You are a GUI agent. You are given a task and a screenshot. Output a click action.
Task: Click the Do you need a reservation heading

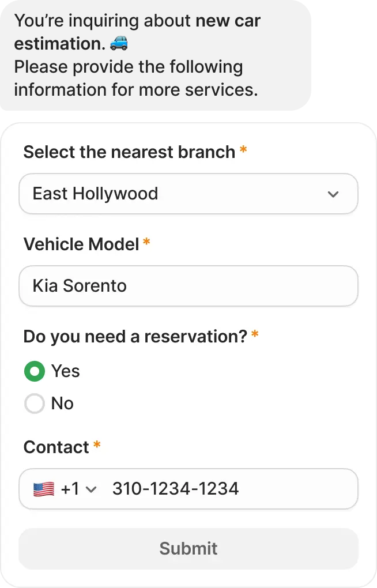pyautogui.click(x=134, y=336)
